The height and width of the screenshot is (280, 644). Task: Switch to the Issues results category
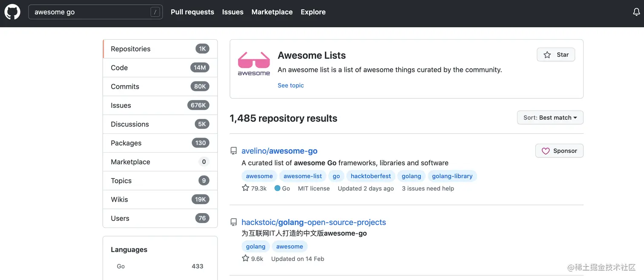click(x=121, y=105)
